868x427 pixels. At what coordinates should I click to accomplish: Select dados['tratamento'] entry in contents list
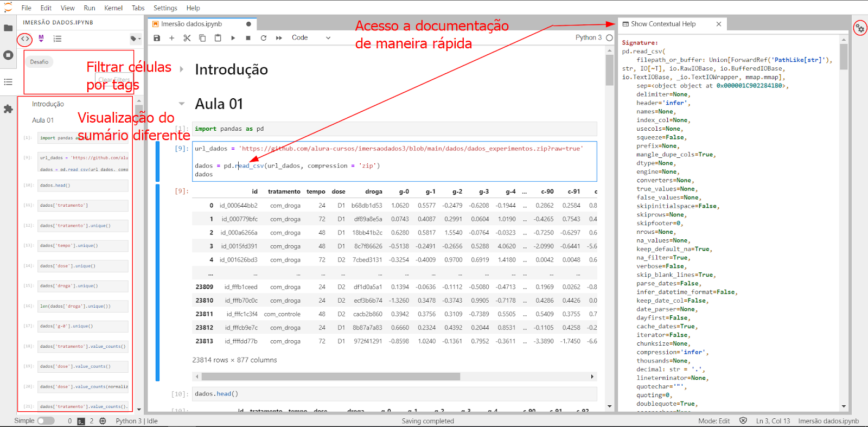(83, 206)
